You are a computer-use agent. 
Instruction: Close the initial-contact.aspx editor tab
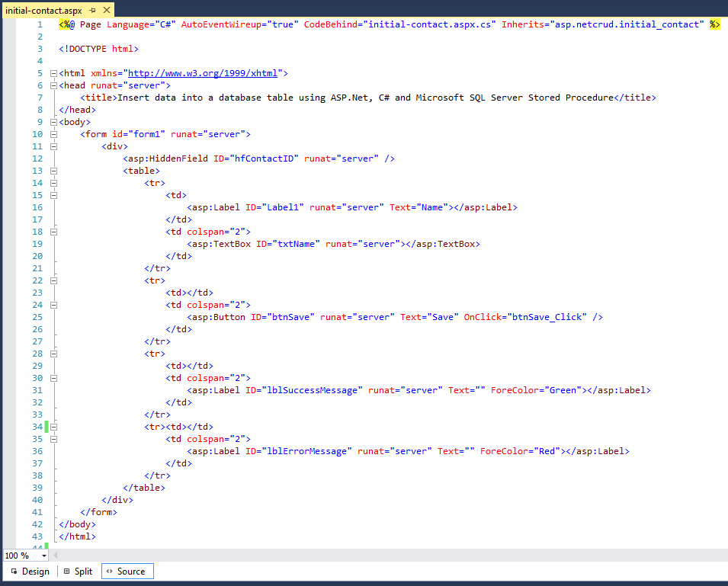point(106,11)
